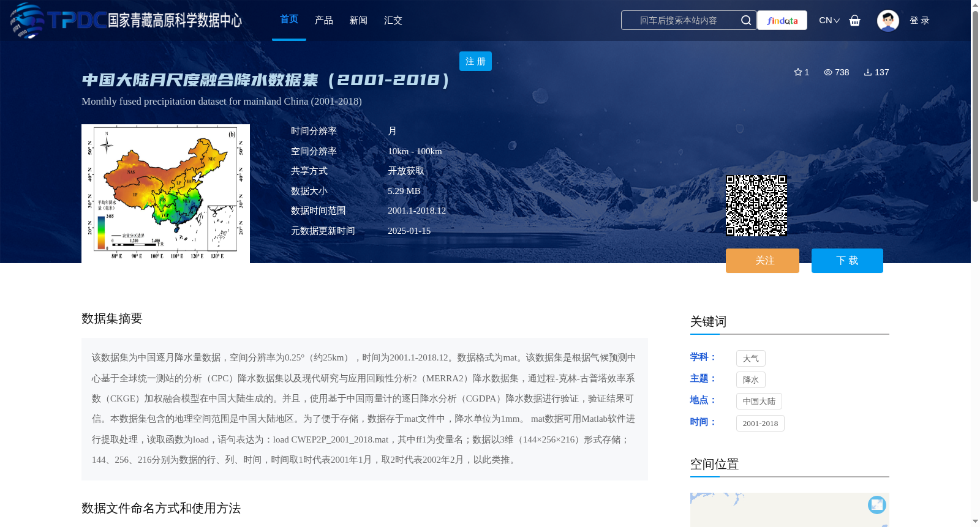Screen dimensions: 980x527
Task: Click the 开放获取 sharing mode value
Action: pos(406,171)
